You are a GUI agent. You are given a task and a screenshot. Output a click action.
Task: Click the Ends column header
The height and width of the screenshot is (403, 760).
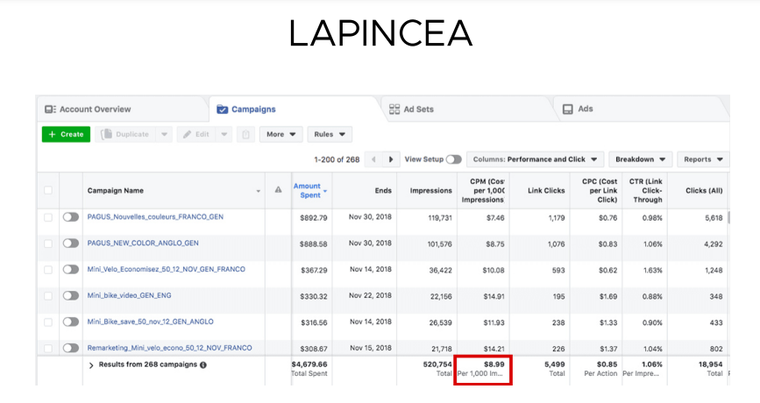(x=383, y=191)
